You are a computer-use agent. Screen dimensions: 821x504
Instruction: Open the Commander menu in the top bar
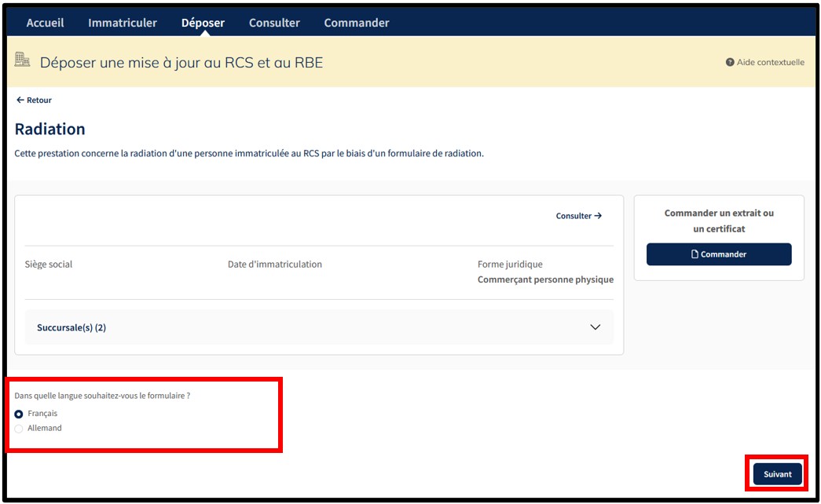357,23
